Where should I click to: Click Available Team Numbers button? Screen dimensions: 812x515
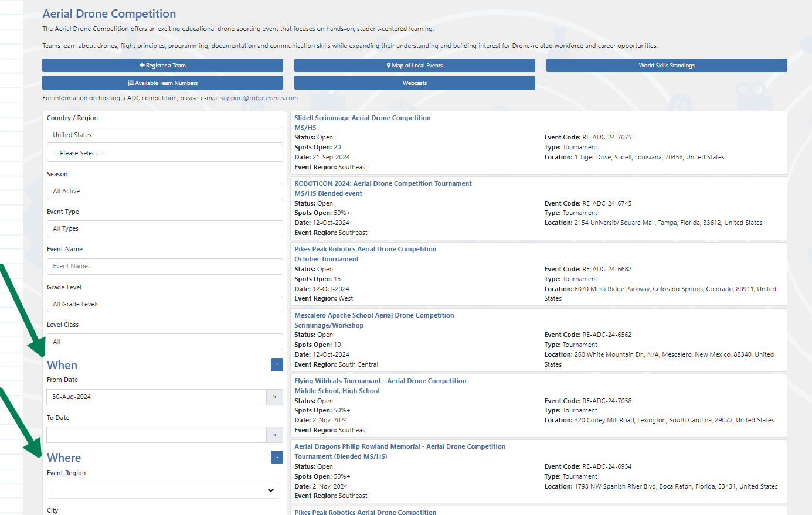coord(162,83)
